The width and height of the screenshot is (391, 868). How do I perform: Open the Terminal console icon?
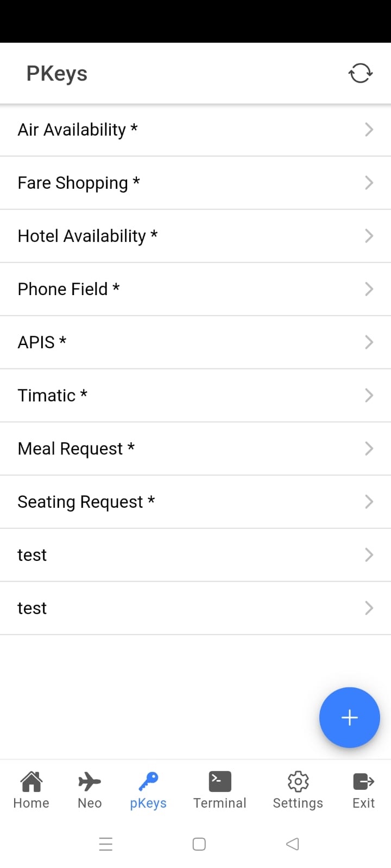coord(220,782)
